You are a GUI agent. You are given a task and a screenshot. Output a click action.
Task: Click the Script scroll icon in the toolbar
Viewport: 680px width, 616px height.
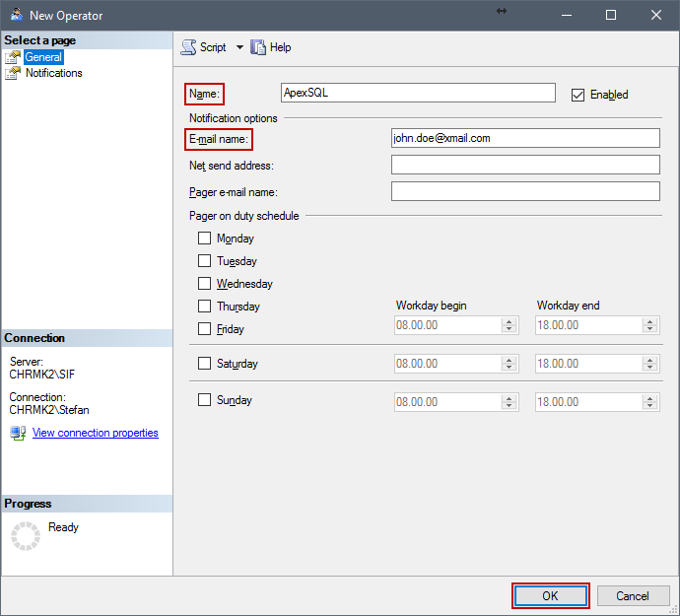click(188, 47)
